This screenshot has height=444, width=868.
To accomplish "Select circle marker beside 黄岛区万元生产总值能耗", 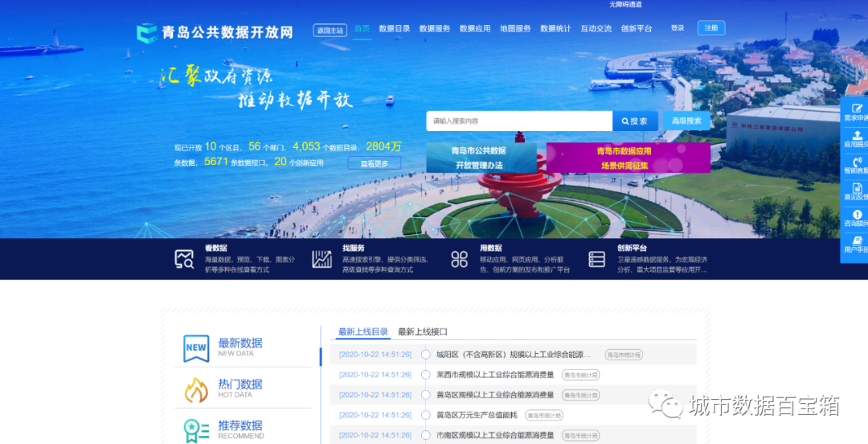I will pyautogui.click(x=426, y=415).
